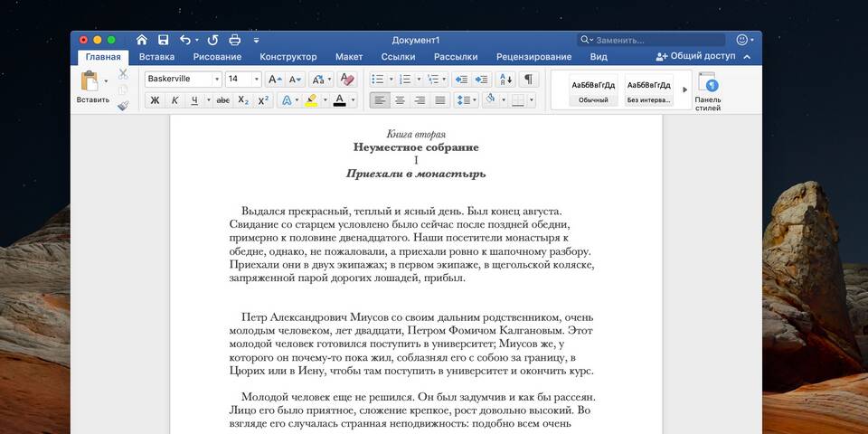The height and width of the screenshot is (434, 868).
Task: Click the heading 'Неуместное собрание'
Action: click(416, 147)
